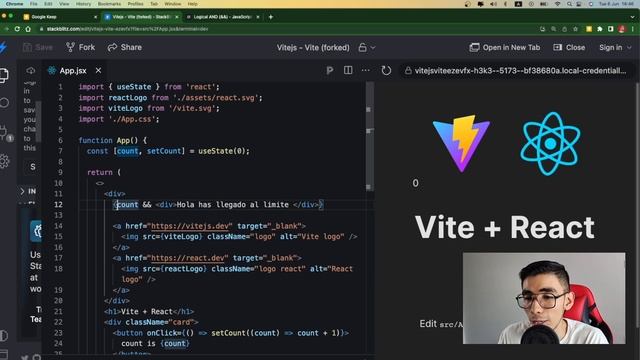Screen dimensions: 640x360
Task: Open the Chrome extensions puzzle icon
Action: click(x=600, y=29)
